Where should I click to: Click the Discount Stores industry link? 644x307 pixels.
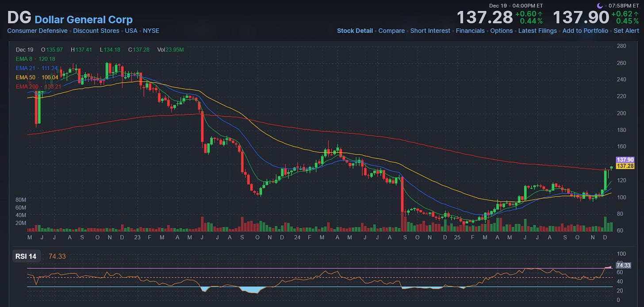[x=96, y=31]
